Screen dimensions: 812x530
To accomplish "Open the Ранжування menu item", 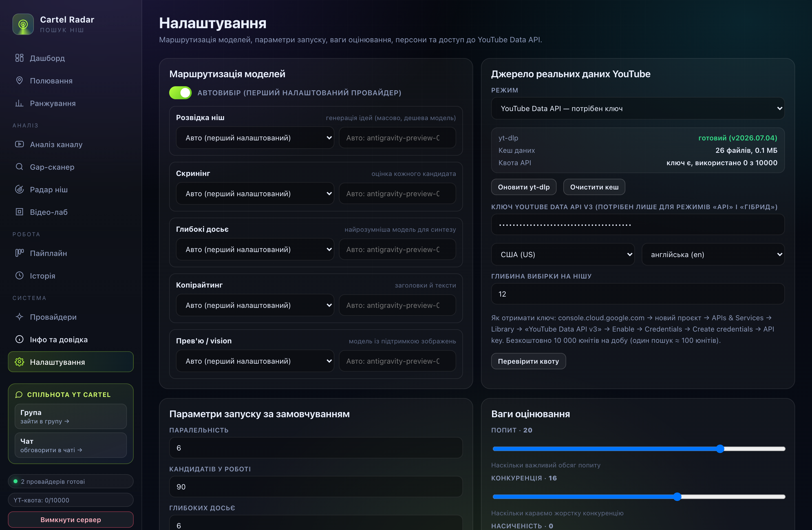I will click(x=70, y=103).
